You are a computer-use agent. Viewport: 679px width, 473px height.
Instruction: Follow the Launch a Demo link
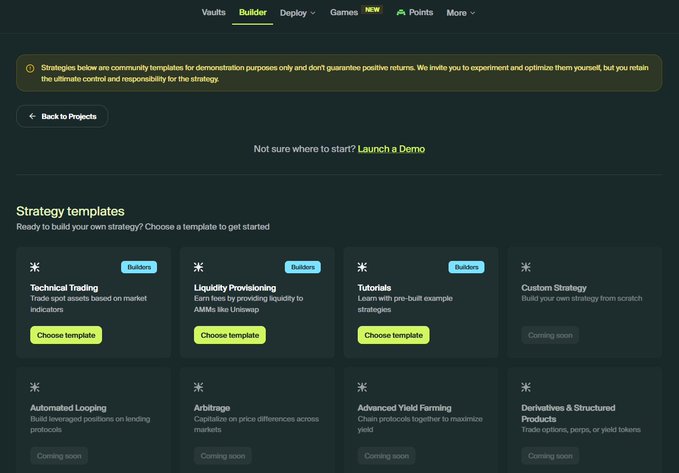pos(391,149)
